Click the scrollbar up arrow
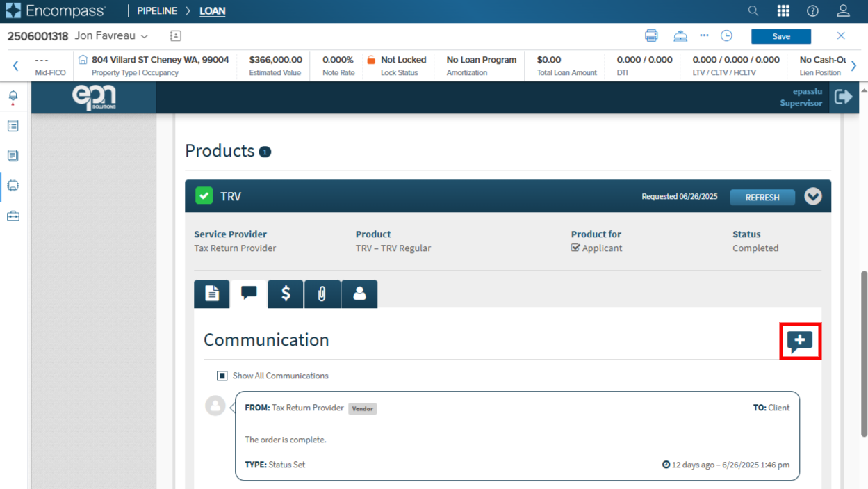Screen dimensions: 868x489 pos(864,90)
